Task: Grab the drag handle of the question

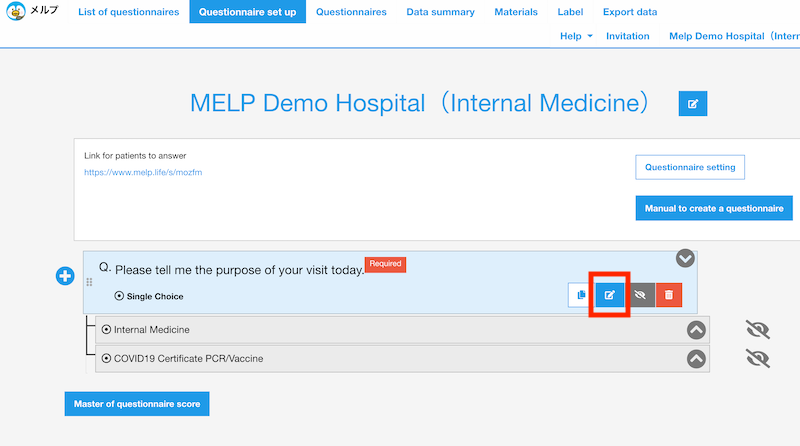Action: [x=89, y=282]
